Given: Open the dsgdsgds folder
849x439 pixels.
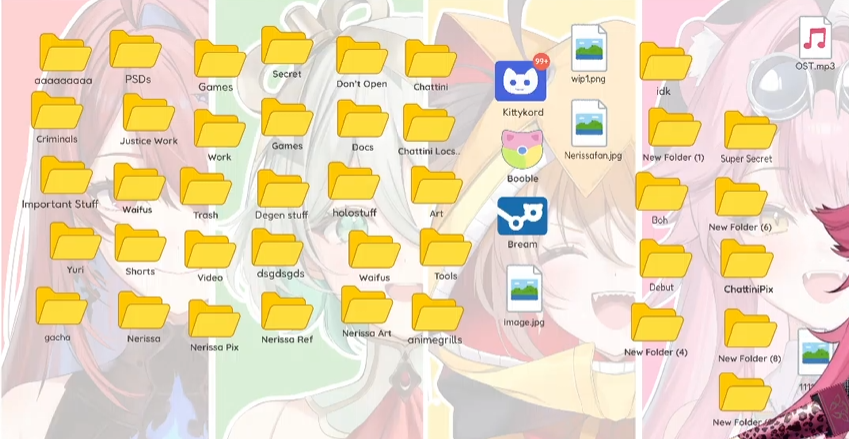Looking at the screenshot, I should click(x=277, y=247).
